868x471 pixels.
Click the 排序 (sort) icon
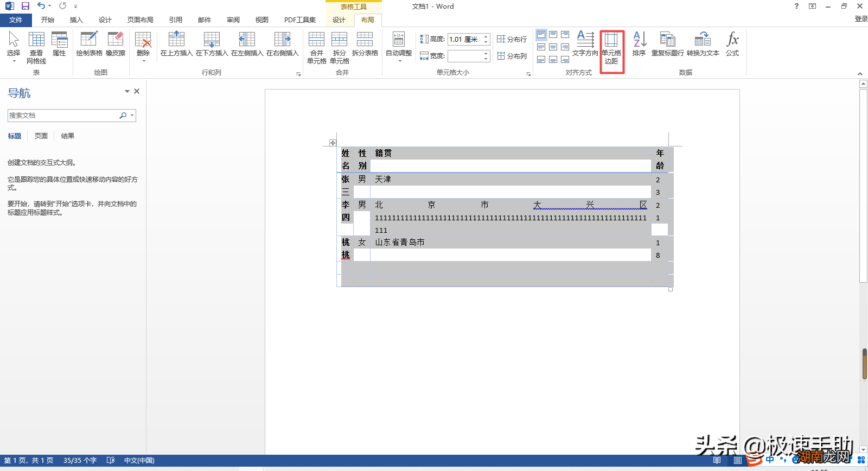pyautogui.click(x=639, y=44)
